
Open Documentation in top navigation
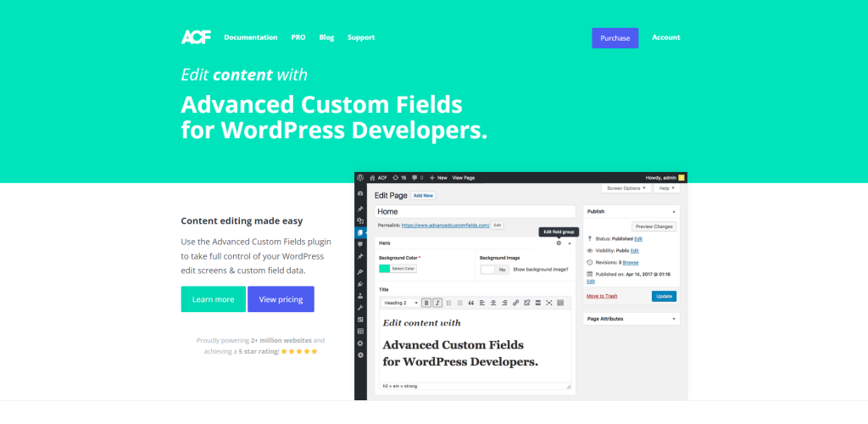(x=251, y=37)
